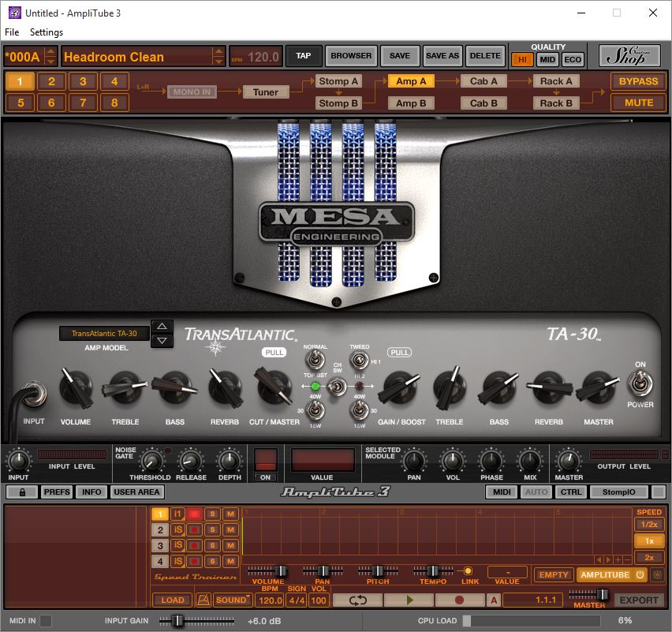Click the LOAD button in Speed Trainer
This screenshot has height=632, width=672.
pos(173,600)
